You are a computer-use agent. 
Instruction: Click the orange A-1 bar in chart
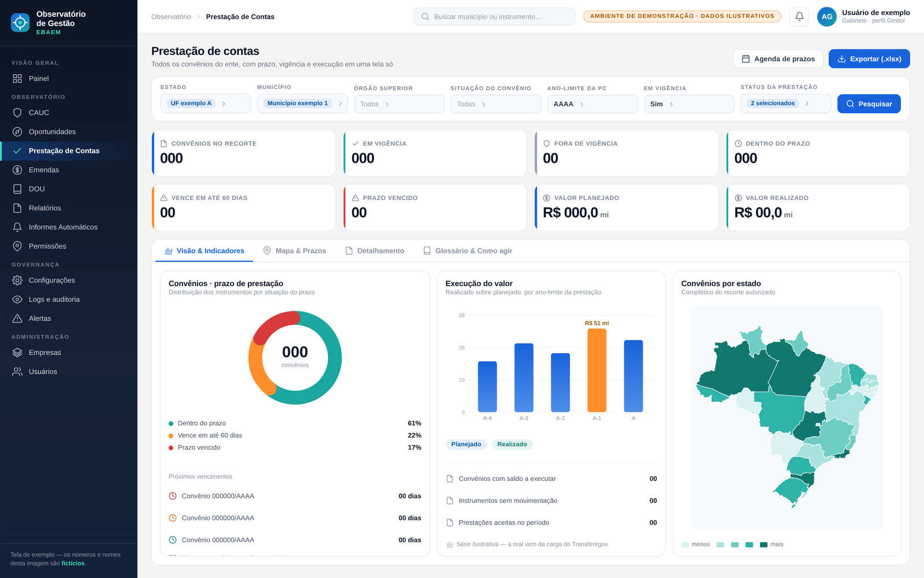[x=597, y=370]
